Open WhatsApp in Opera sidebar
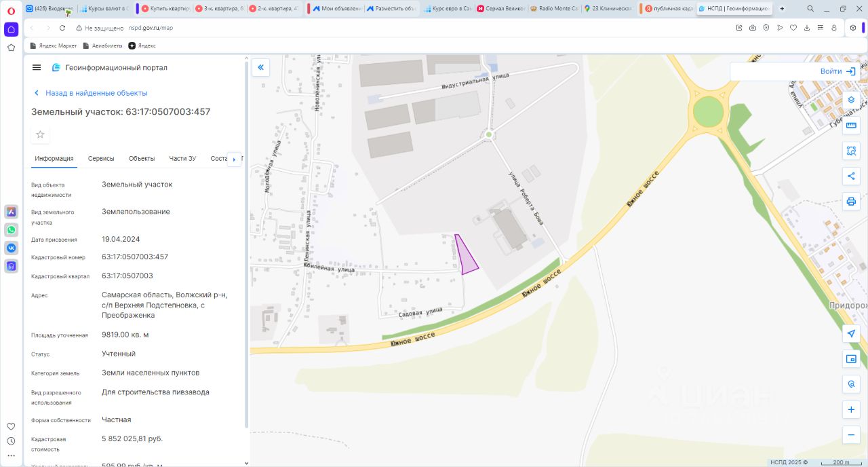The image size is (868, 467). 11,230
